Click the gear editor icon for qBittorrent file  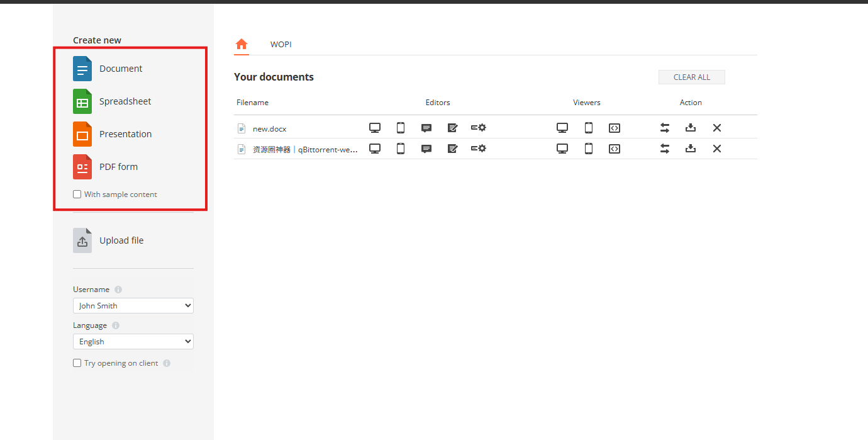click(479, 149)
